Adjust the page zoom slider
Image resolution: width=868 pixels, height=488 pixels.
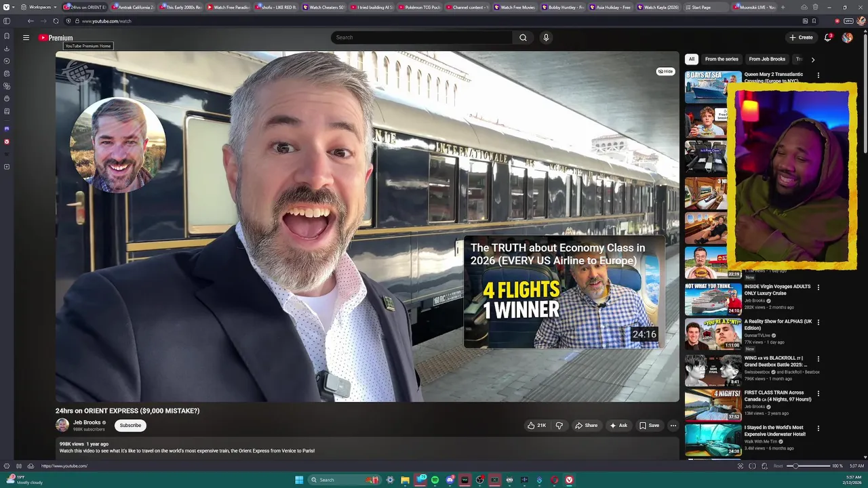(x=810, y=466)
